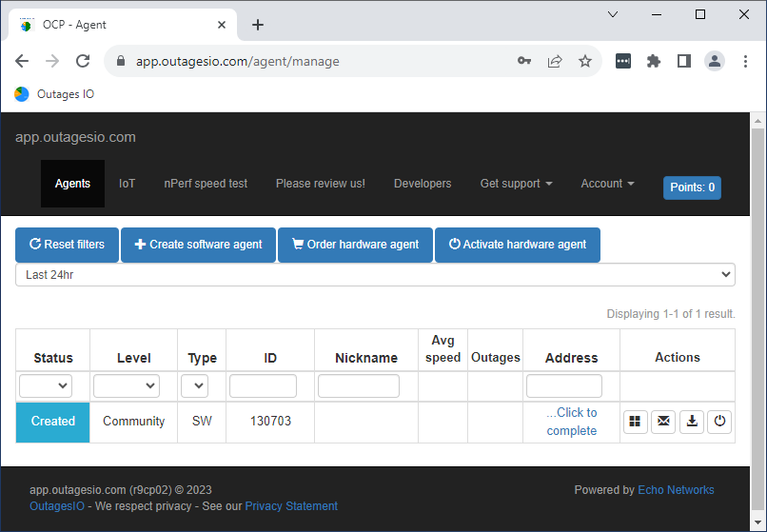767x532 pixels.
Task: Open the Echo Networks link
Action: point(676,490)
